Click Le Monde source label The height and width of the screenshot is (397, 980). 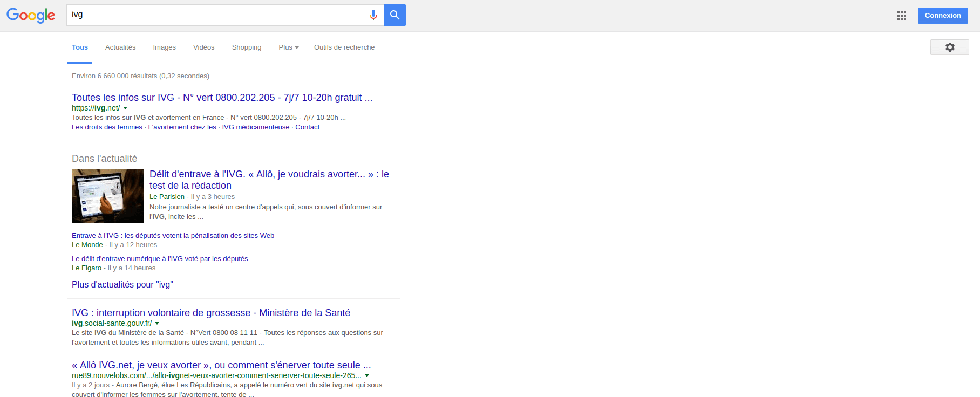[x=87, y=245]
